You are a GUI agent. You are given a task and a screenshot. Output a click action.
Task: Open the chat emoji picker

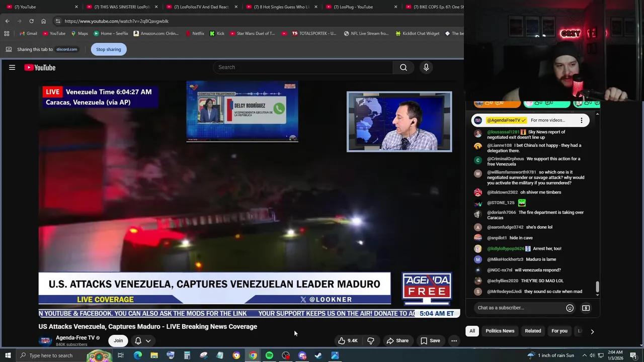pyautogui.click(x=570, y=308)
